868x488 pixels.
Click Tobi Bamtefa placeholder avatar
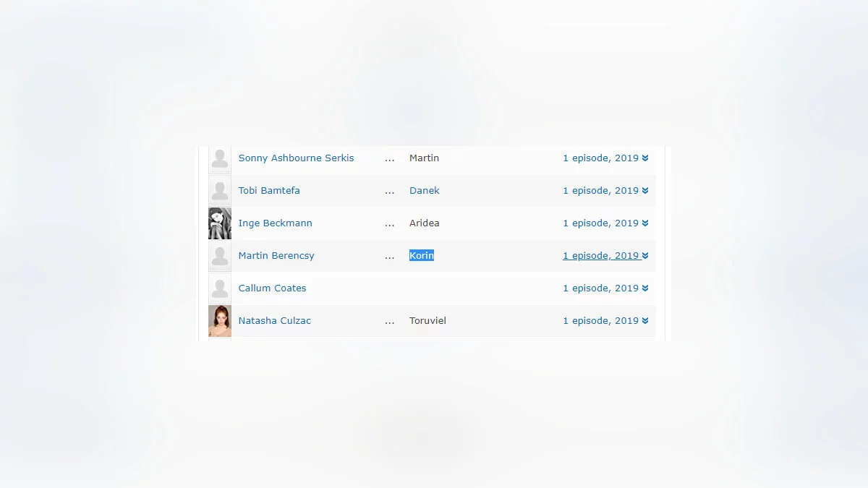220,191
